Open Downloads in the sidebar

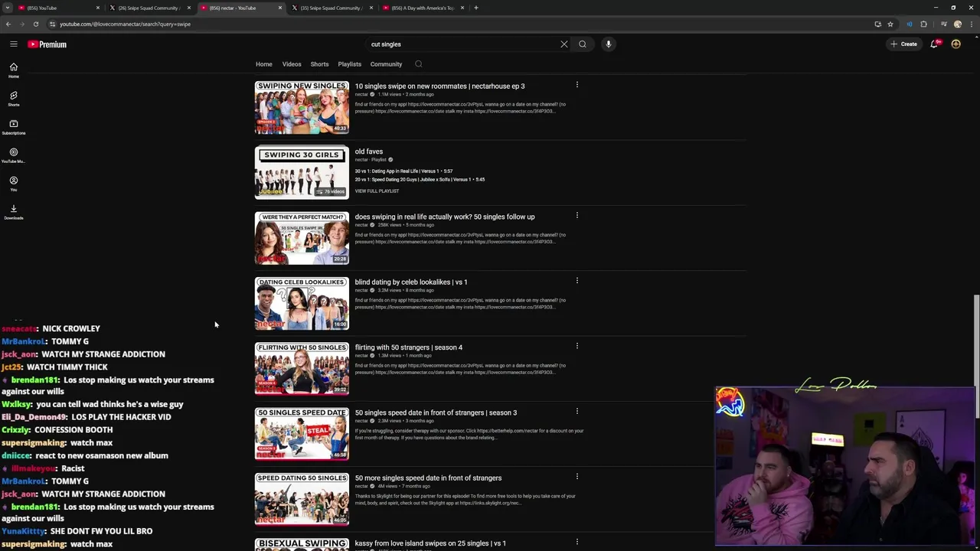(13, 212)
